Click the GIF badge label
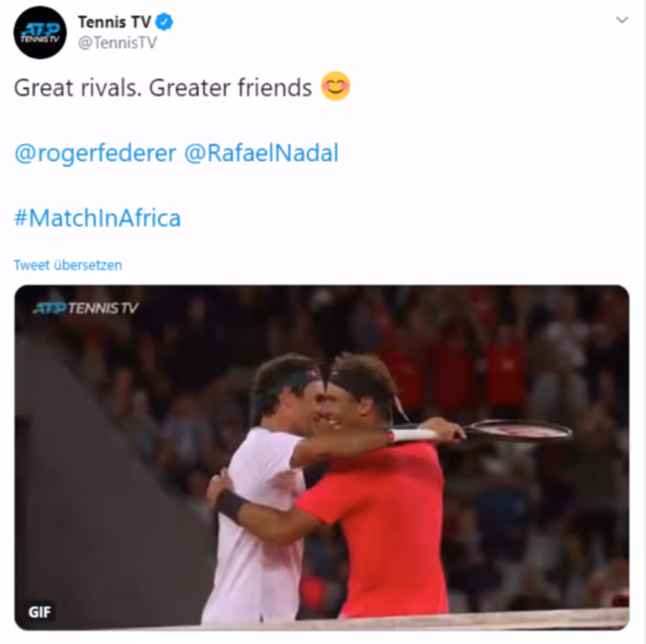 pos(39,612)
